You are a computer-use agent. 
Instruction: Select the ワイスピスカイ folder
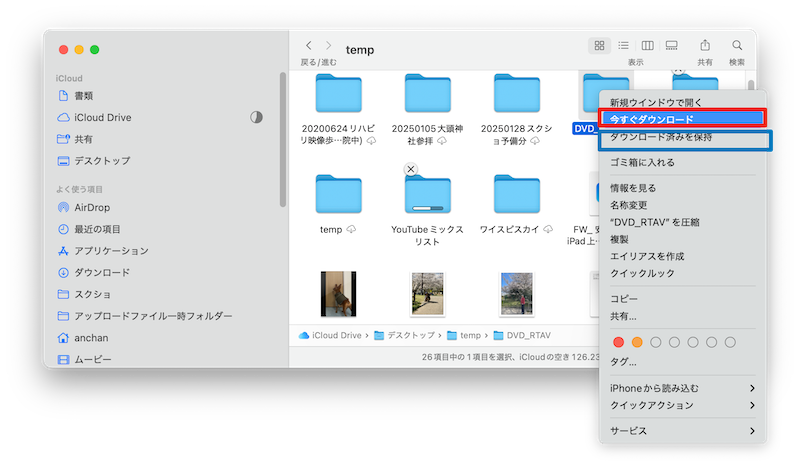coord(516,194)
